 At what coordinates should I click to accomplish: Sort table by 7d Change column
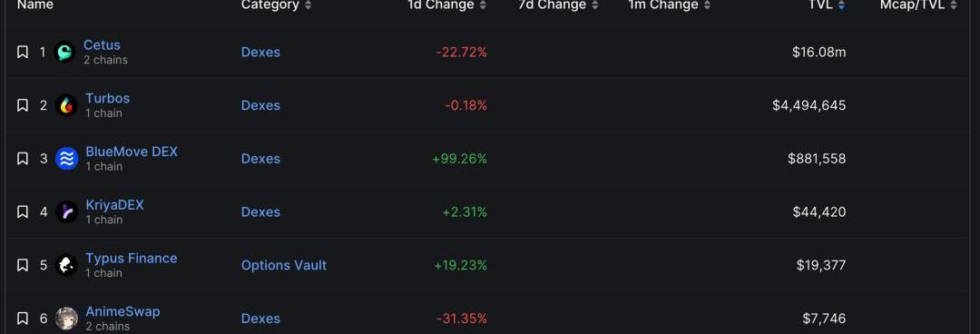coord(558,5)
